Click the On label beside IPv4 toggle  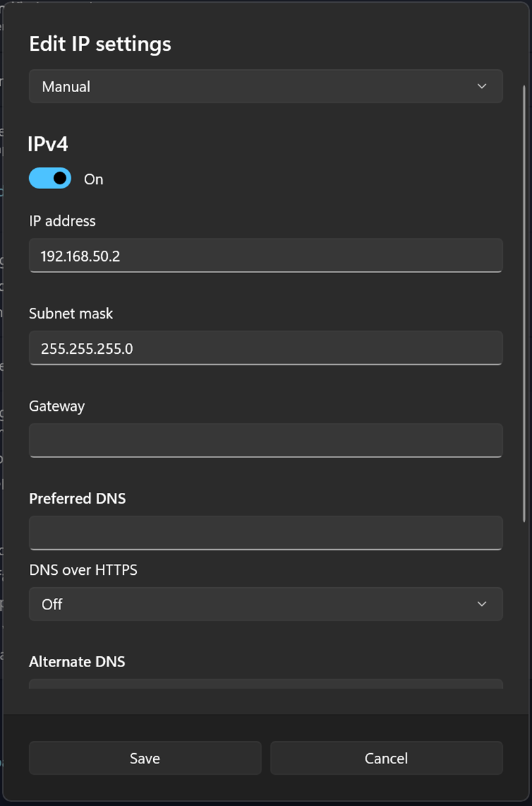click(94, 180)
